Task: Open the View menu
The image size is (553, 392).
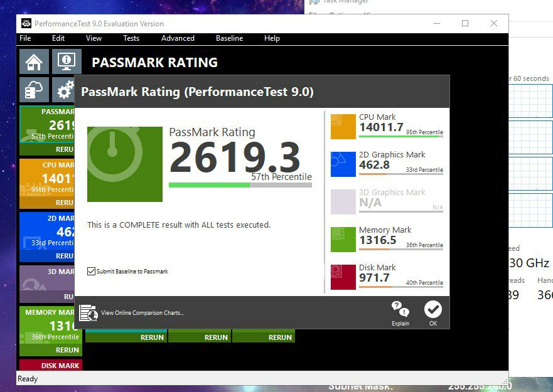Action: click(x=94, y=38)
